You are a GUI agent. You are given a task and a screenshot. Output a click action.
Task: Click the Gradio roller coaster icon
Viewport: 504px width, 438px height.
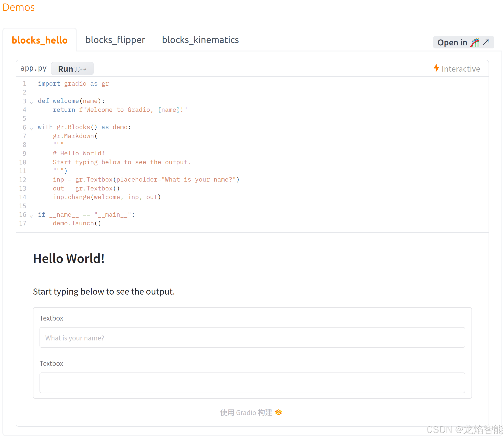(475, 43)
